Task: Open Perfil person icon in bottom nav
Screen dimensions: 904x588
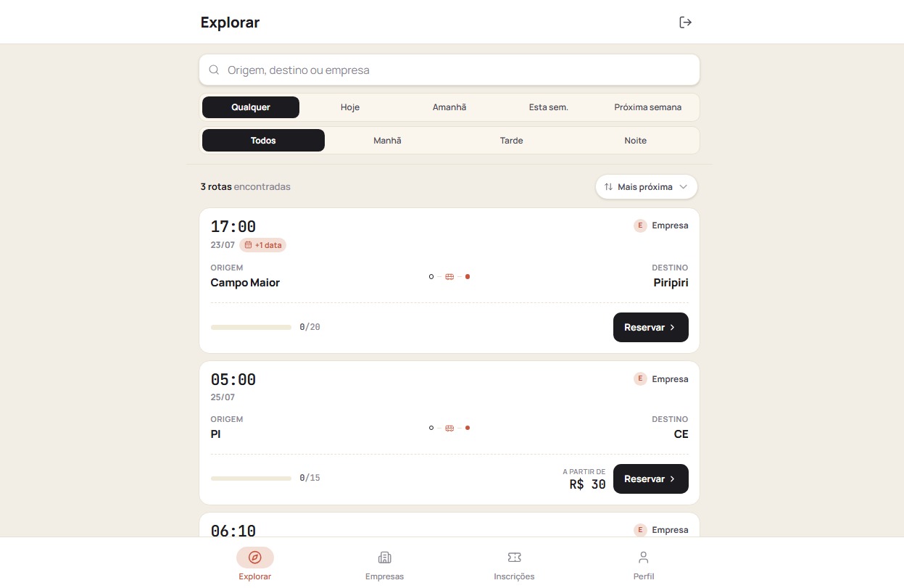Action: click(643, 557)
